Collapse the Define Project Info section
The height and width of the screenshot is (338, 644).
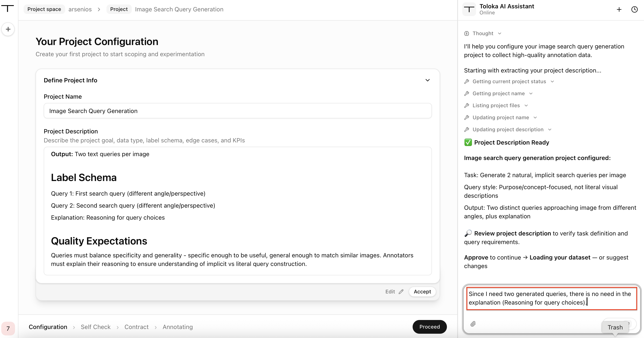[427, 80]
